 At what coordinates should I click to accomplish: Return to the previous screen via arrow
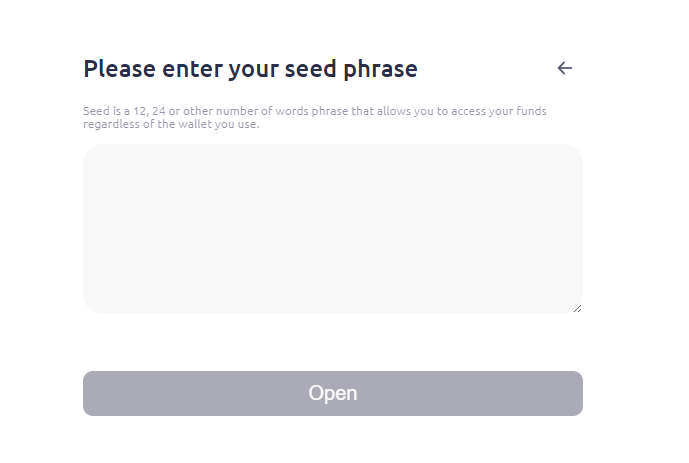tap(565, 68)
